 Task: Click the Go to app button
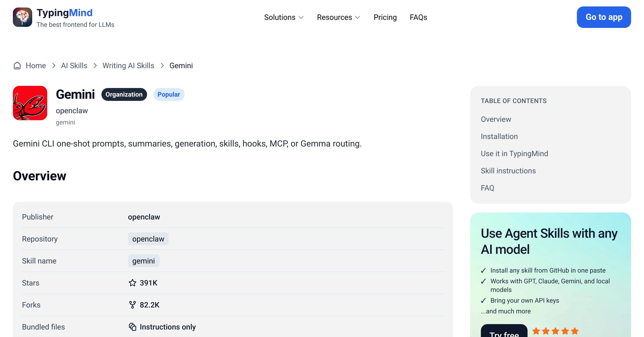point(604,17)
